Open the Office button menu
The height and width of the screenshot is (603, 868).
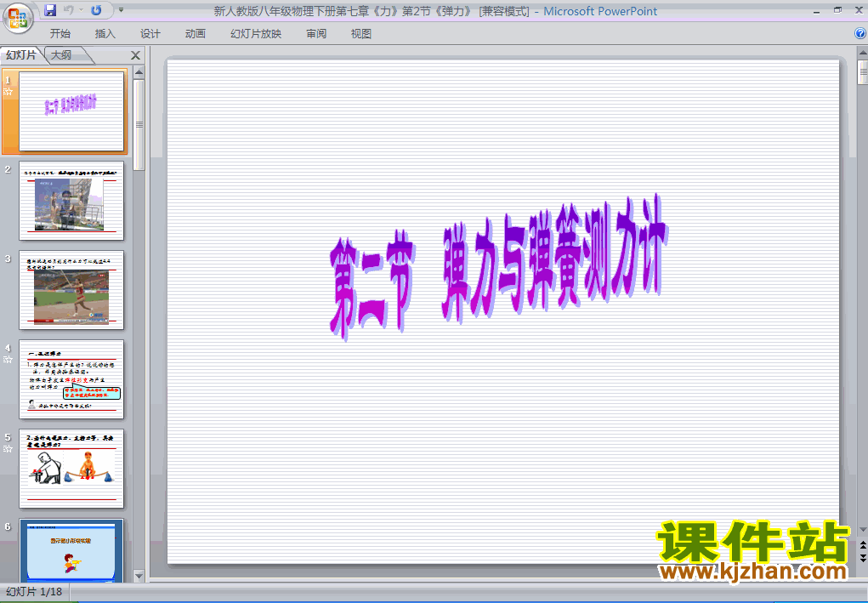tap(18, 17)
